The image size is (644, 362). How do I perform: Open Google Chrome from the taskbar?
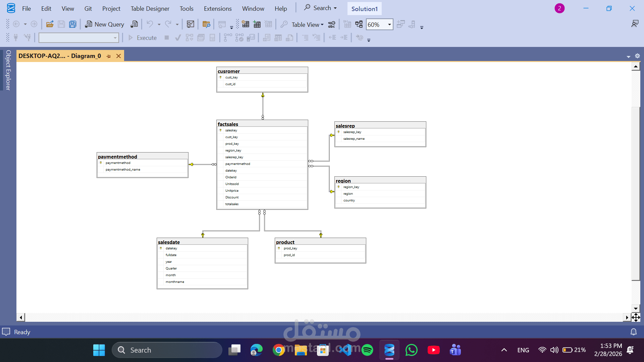click(278, 350)
